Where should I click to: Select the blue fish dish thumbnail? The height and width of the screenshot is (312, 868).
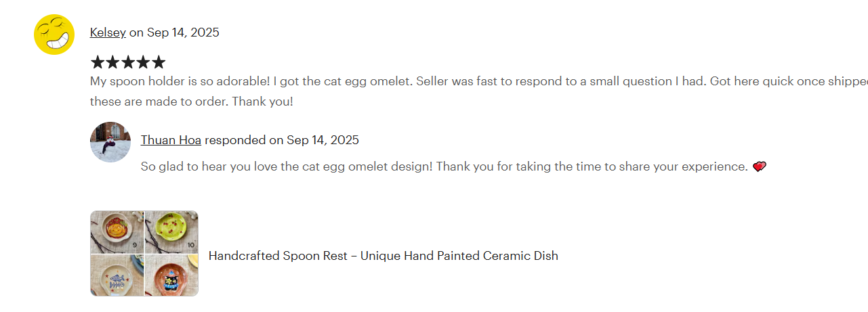tap(117, 275)
